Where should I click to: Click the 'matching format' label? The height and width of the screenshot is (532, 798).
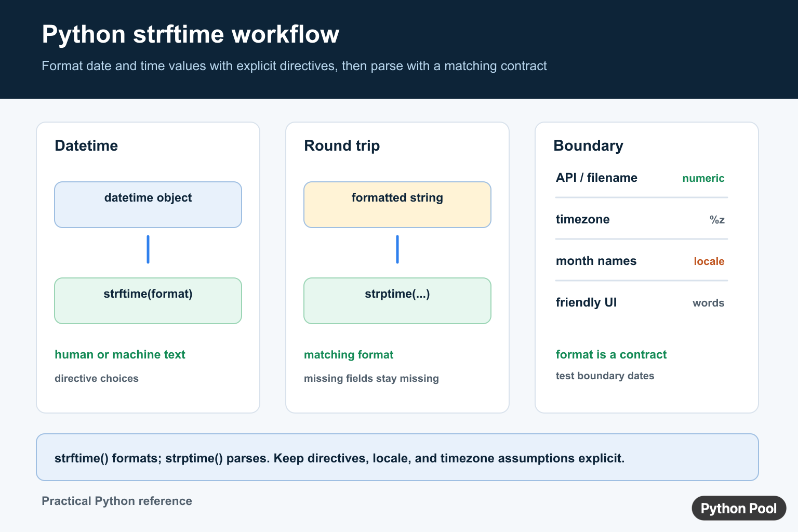(349, 355)
